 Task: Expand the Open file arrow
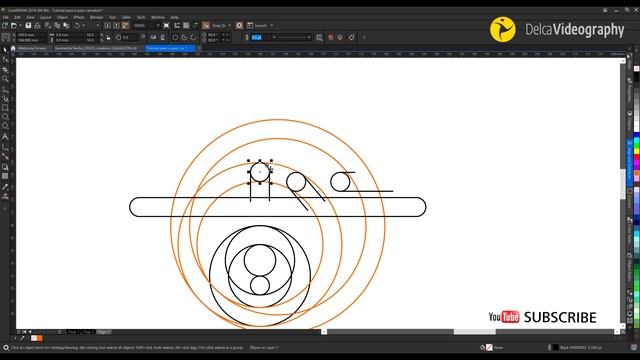pyautogui.click(x=20, y=25)
